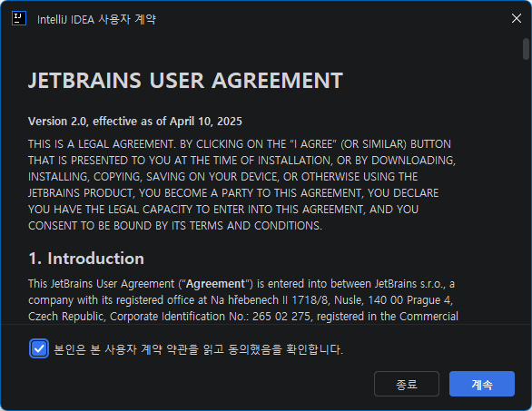Click the IntelliJ IDEA logo icon in title bar

19,18
